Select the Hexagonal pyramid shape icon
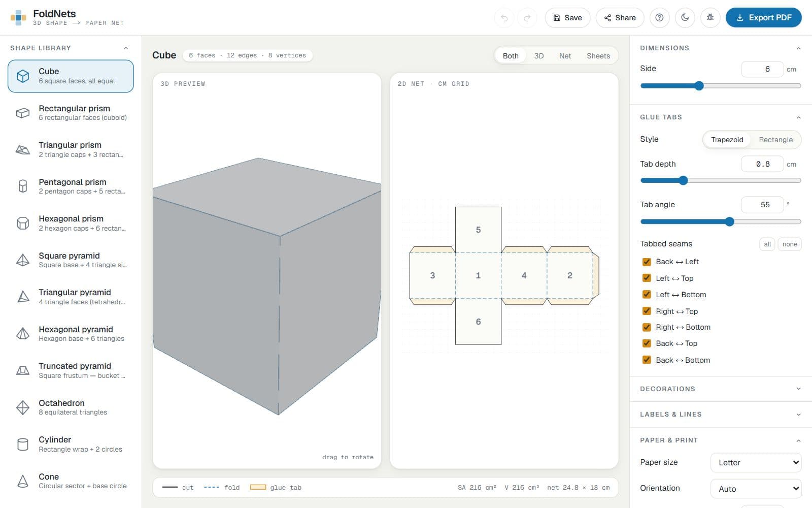The height and width of the screenshot is (508, 812). [x=23, y=334]
